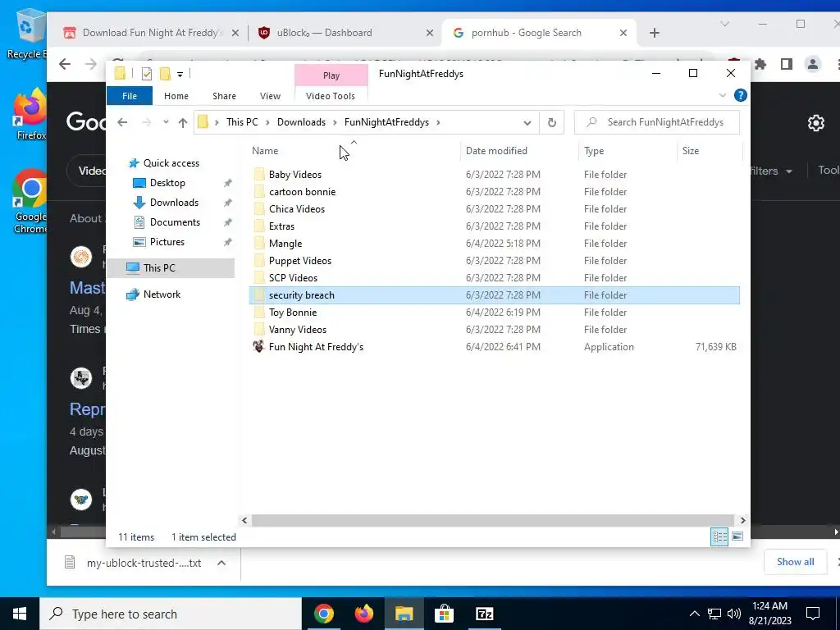
Task: Select Pictures in the navigation pane
Action: (167, 242)
